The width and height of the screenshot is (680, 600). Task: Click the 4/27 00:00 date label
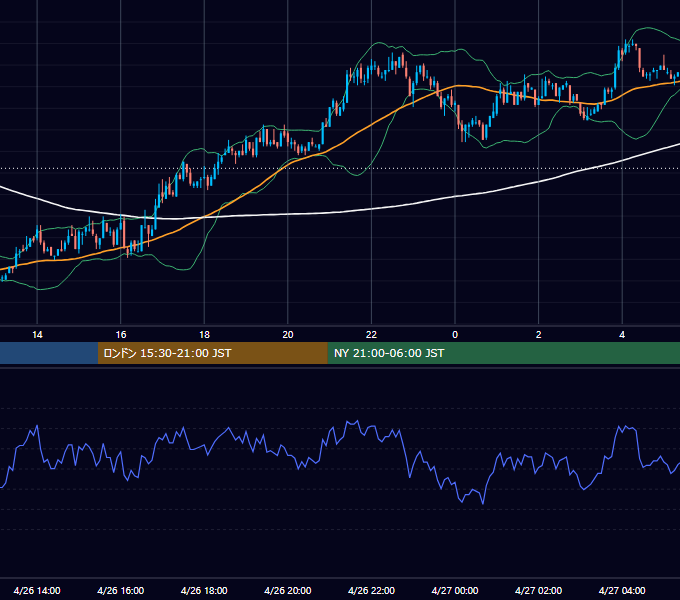click(455, 590)
